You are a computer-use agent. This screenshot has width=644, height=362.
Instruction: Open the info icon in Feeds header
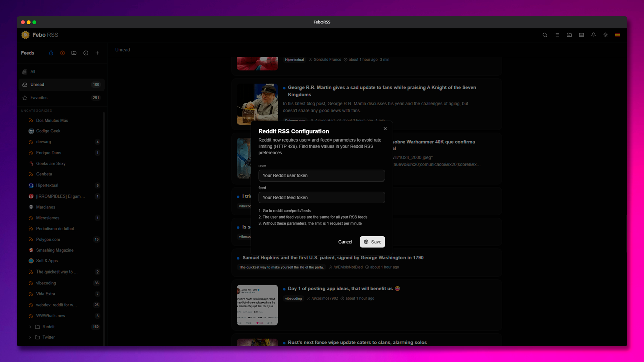coord(86,53)
